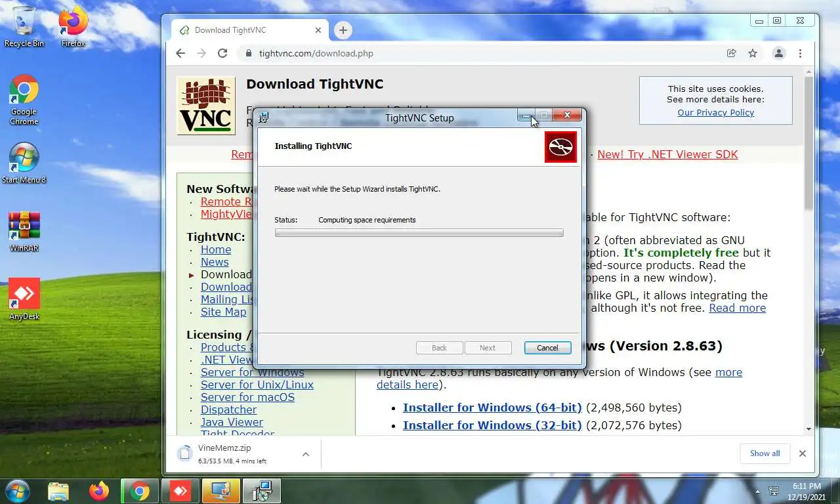Open Our Privacy Policy link
This screenshot has height=504, width=840.
pyautogui.click(x=715, y=112)
